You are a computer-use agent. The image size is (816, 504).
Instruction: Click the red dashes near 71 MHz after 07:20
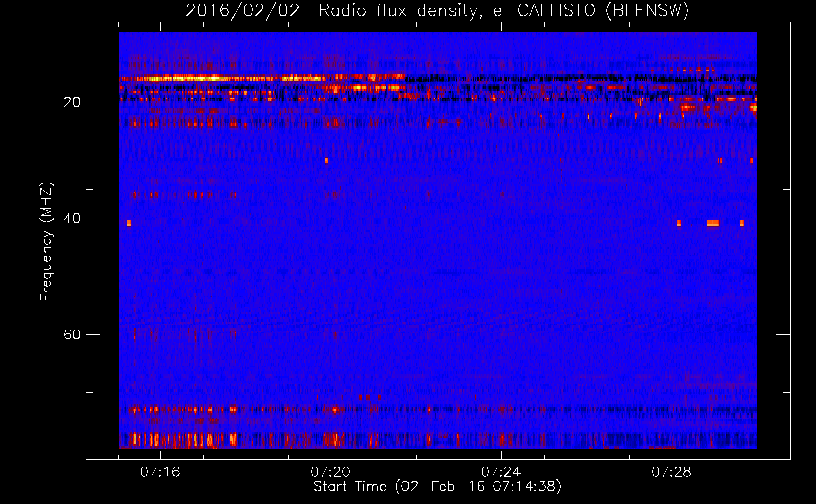[x=369, y=397]
